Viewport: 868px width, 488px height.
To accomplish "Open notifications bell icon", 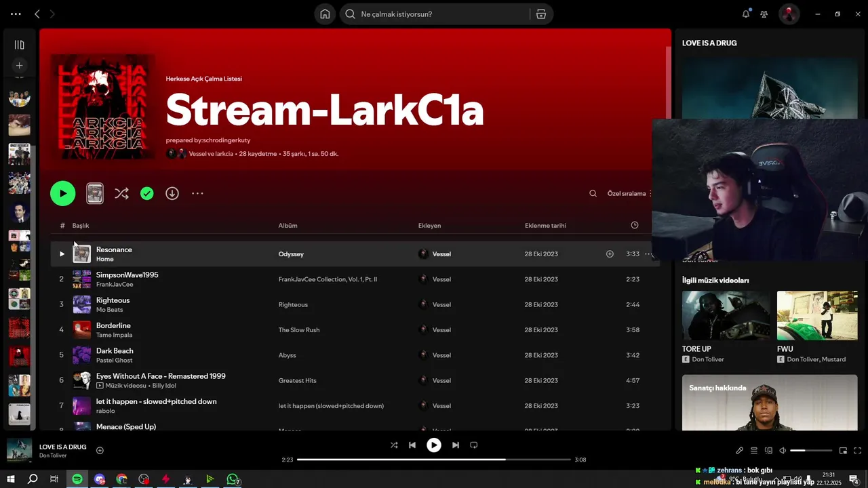I will (x=746, y=14).
